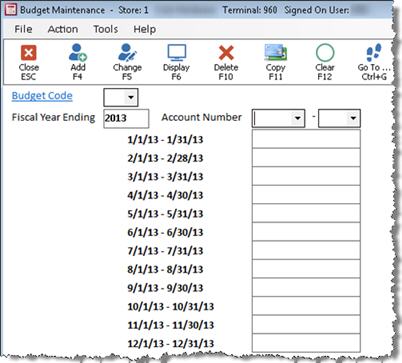This screenshot has height=363, width=402.
Task: Open the Action menu
Action: coord(63,29)
